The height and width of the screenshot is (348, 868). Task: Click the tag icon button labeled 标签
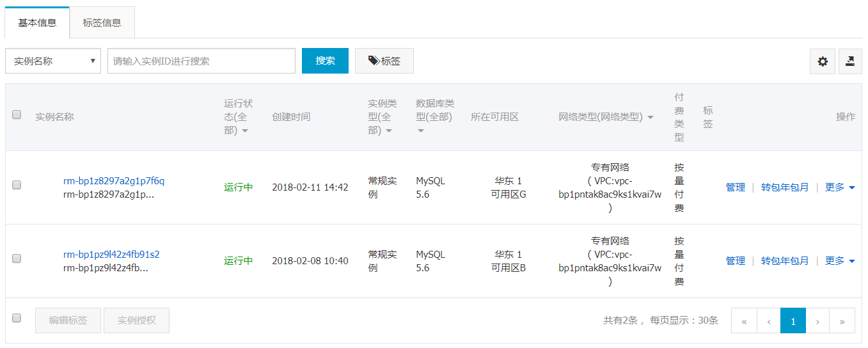pos(384,61)
